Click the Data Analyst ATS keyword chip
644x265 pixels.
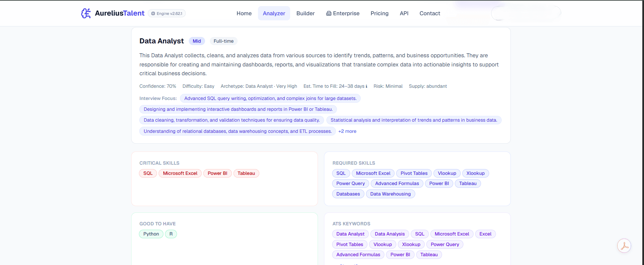click(x=350, y=234)
